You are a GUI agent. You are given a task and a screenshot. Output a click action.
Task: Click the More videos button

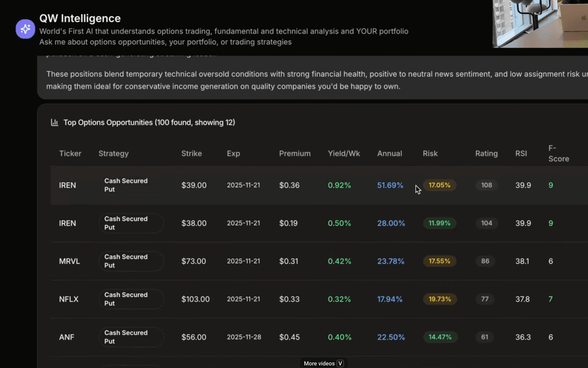tap(324, 363)
